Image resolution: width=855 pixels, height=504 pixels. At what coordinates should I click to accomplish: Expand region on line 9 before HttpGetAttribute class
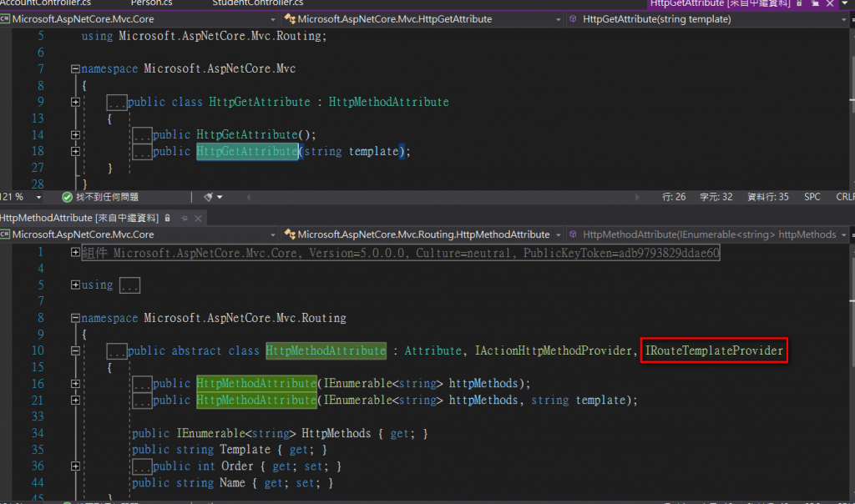pyautogui.click(x=75, y=102)
